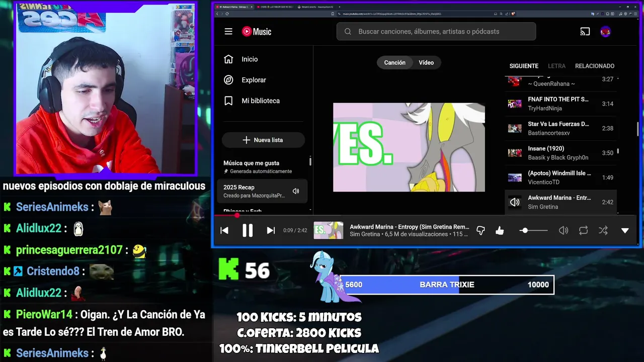The height and width of the screenshot is (362, 644).
Task: Open the LETRA tab
Action: coord(556,66)
